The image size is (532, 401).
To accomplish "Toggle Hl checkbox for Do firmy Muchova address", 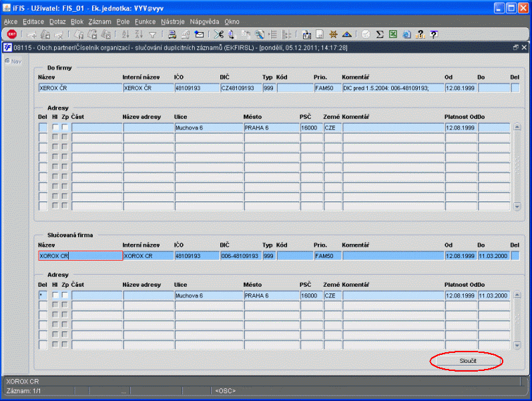I will point(55,128).
